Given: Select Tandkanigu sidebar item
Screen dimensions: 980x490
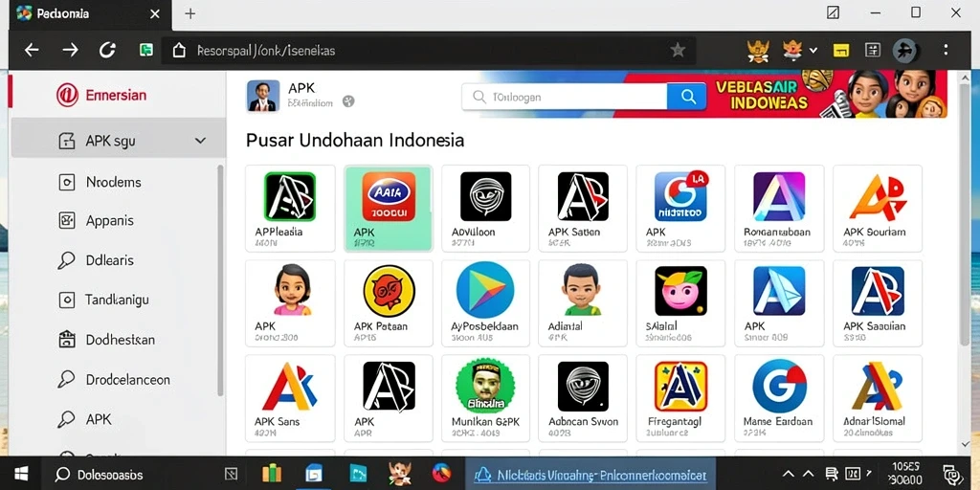Looking at the screenshot, I should click(x=103, y=300).
